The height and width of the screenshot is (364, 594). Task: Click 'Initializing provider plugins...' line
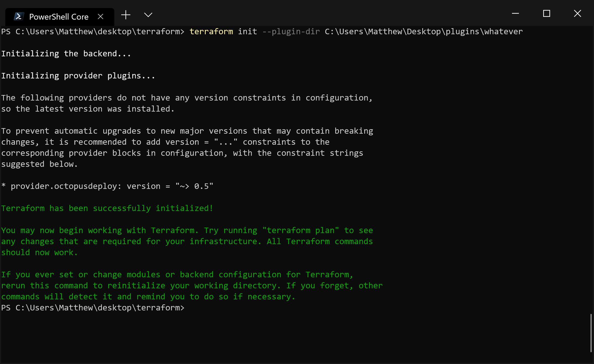pos(78,76)
